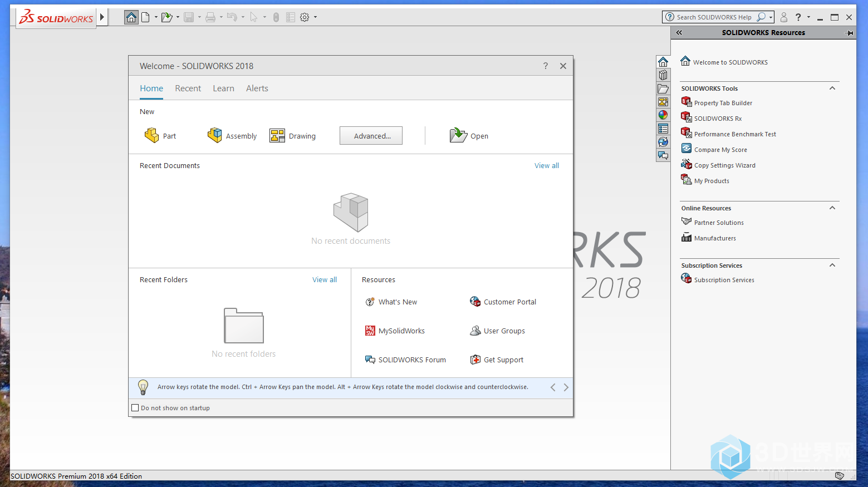The width and height of the screenshot is (868, 487).
Task: Pin the SOLIDWORKS Resources pane with the pushpin
Action: pyautogui.click(x=849, y=33)
